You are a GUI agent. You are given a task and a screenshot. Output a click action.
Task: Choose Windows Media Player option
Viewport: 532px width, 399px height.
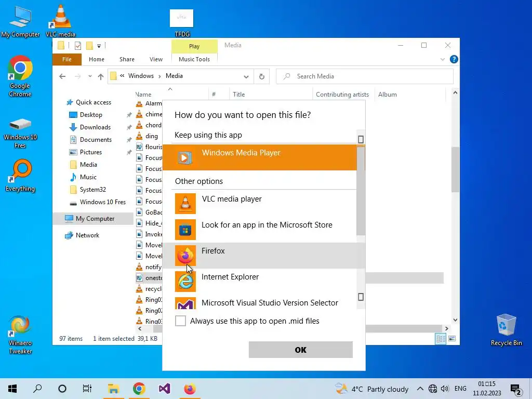pyautogui.click(x=260, y=157)
